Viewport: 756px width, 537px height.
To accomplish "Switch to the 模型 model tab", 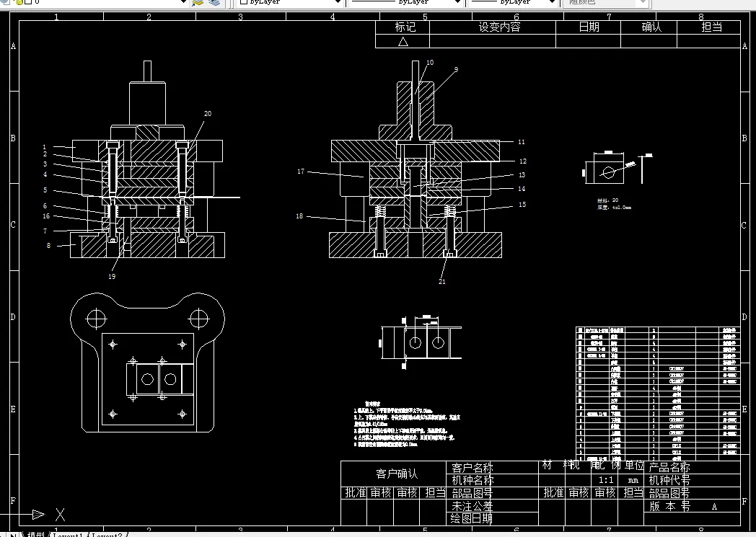I will pos(35,534).
